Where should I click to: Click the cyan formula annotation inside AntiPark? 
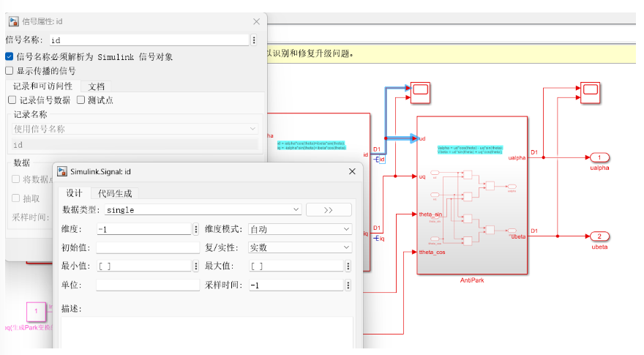point(470,149)
